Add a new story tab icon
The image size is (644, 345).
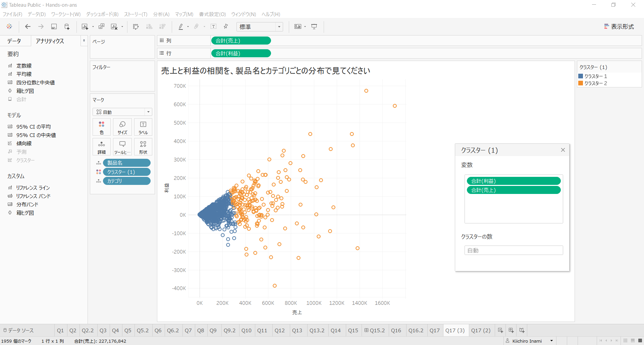(x=522, y=330)
